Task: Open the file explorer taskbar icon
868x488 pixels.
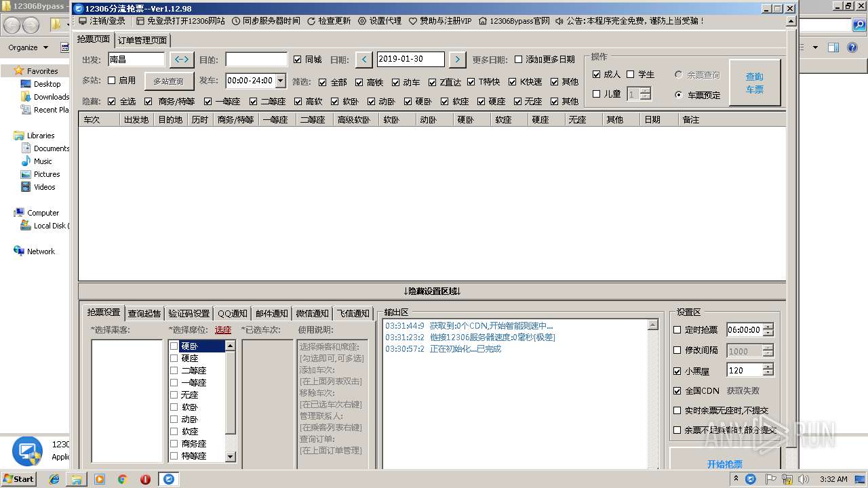Action: pyautogui.click(x=77, y=479)
